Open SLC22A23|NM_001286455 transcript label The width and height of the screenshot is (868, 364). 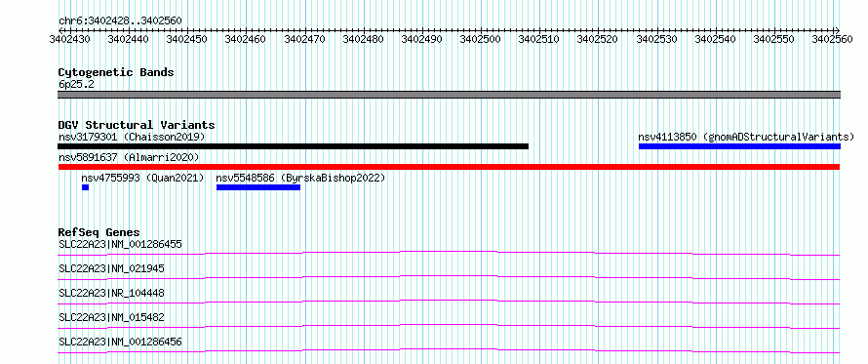120,244
